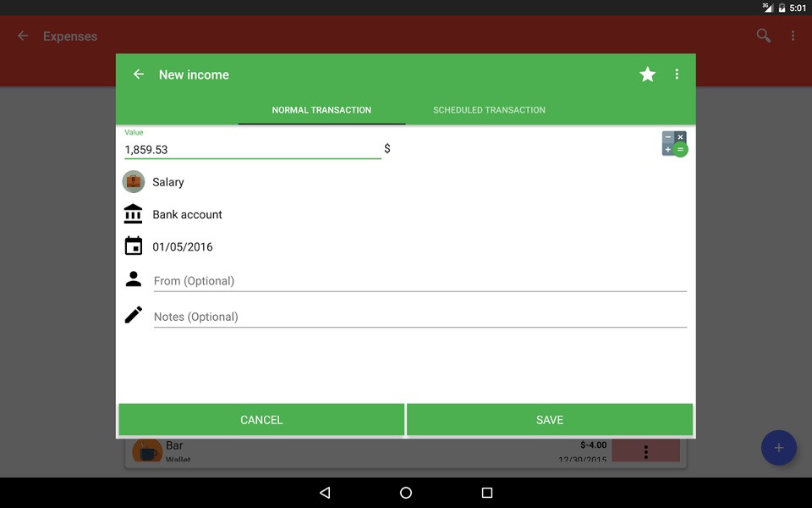Tap the Expenses title behind the dialog
812x508 pixels.
(70, 36)
